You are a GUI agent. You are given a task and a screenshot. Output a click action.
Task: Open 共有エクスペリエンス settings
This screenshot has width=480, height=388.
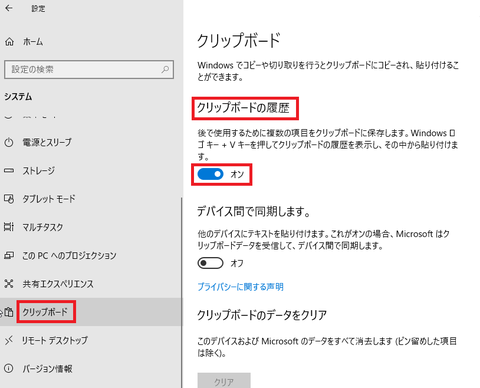click(x=58, y=284)
